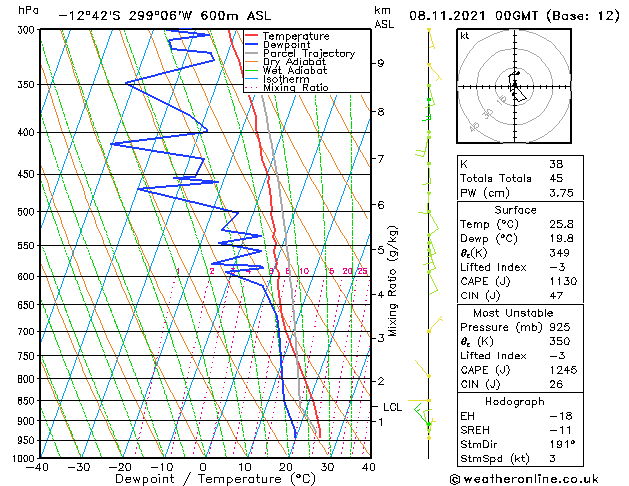Click the 450 hPa pressure label
Viewport: 629px width, 486px height.
pos(28,174)
